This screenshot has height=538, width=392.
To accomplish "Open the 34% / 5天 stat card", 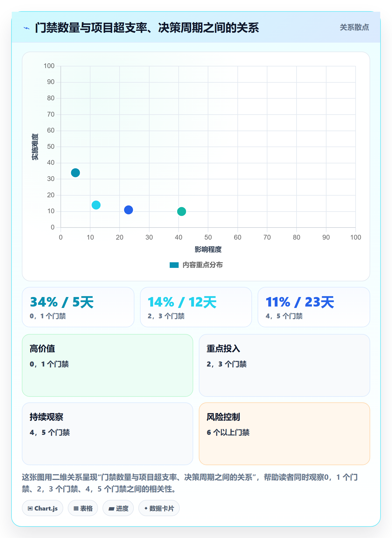I will 78,307.
